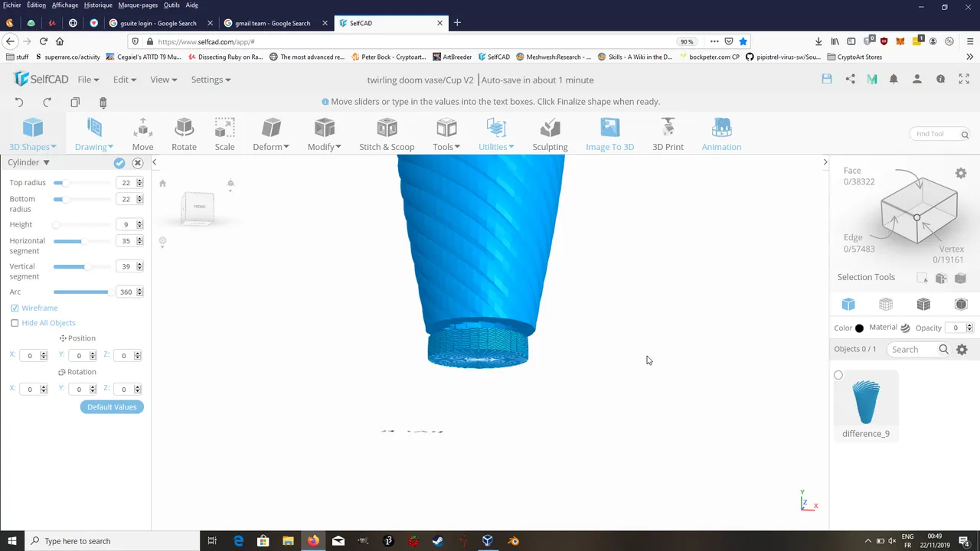Click the Arc slider
The height and width of the screenshot is (551, 980).
pyautogui.click(x=81, y=292)
